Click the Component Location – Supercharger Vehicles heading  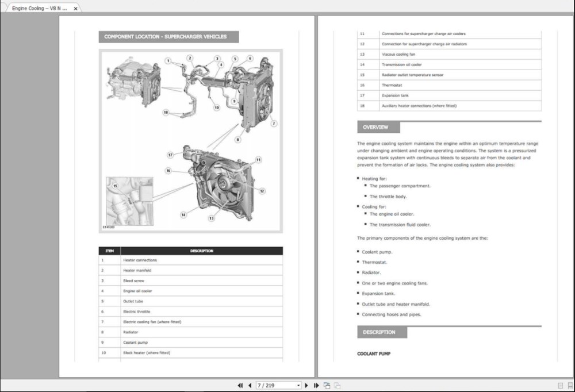(166, 37)
